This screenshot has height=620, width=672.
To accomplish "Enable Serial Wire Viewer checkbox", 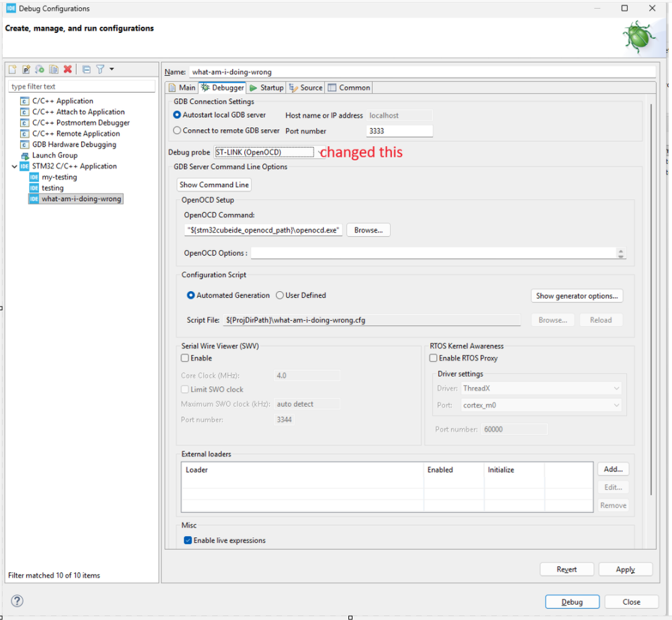I will click(185, 358).
